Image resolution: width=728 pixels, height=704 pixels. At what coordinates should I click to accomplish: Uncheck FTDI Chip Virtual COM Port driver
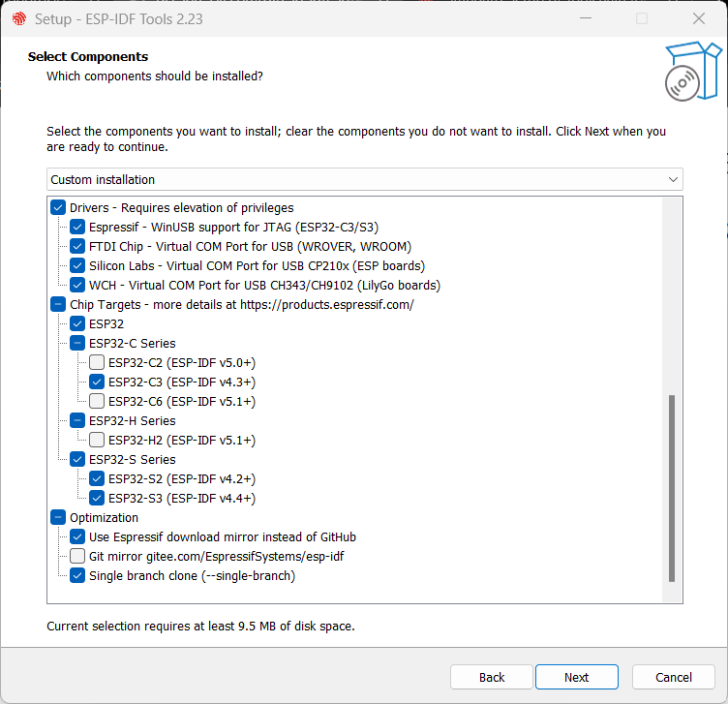click(77, 247)
